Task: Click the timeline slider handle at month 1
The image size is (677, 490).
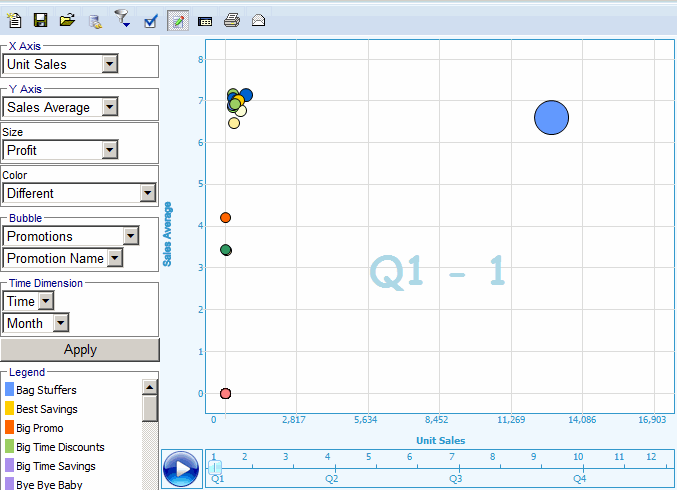Action: pos(215,467)
